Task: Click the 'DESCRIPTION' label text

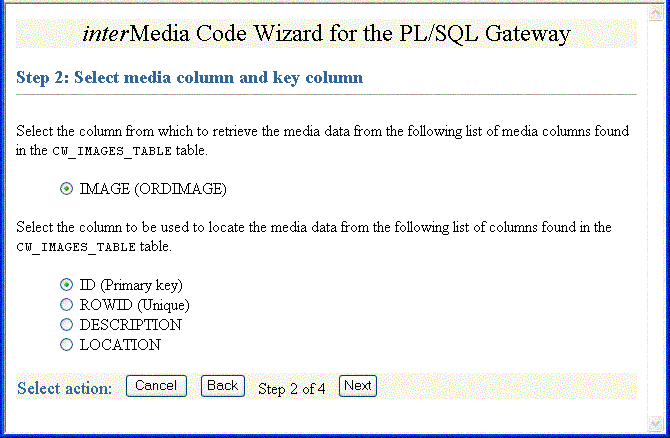Action: coord(130,325)
